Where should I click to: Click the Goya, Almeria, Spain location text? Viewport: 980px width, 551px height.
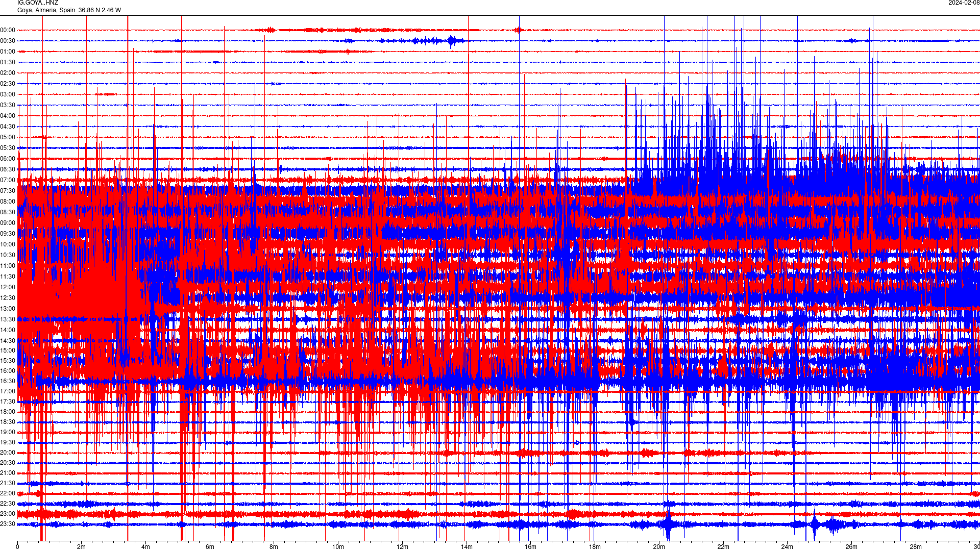coord(46,10)
